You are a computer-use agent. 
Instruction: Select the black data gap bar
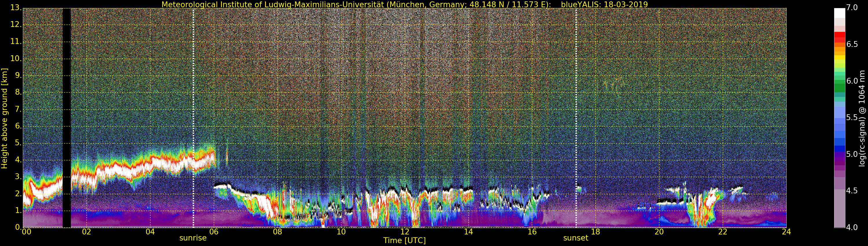(67, 118)
